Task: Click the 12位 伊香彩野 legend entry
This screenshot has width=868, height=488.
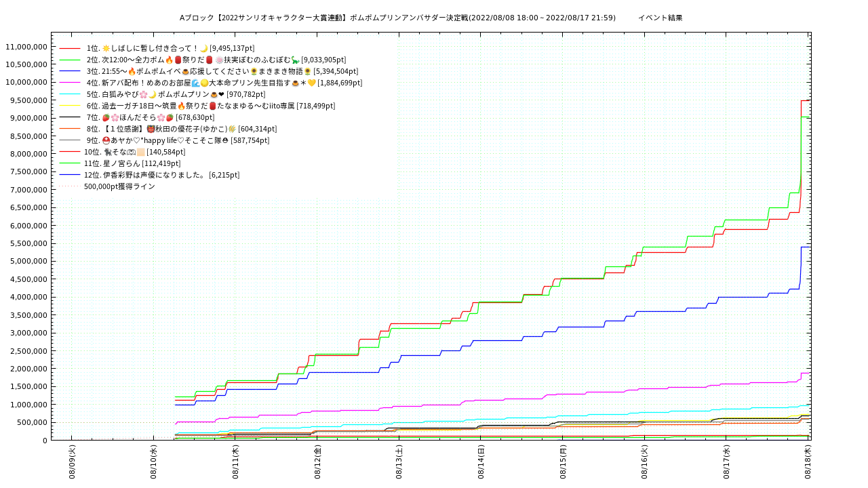Action: coord(161,175)
